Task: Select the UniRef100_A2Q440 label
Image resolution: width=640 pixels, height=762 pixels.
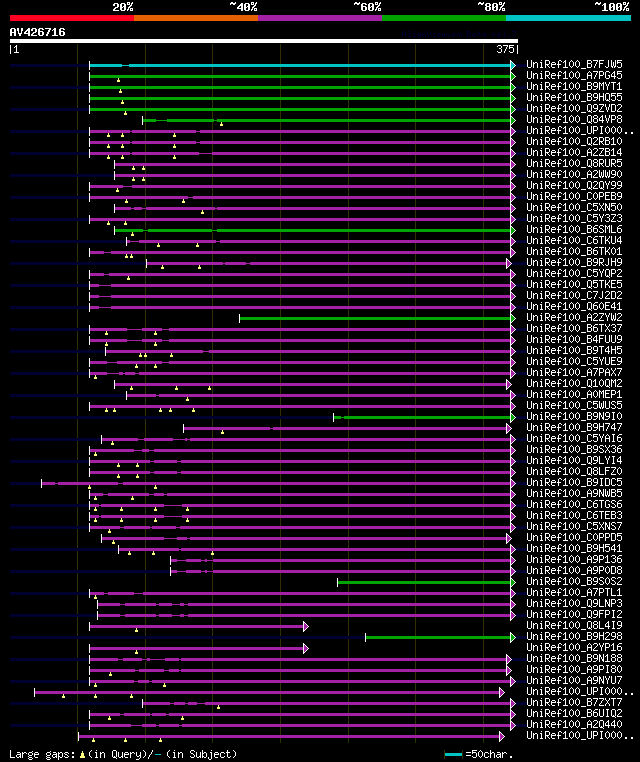Action: [x=574, y=724]
